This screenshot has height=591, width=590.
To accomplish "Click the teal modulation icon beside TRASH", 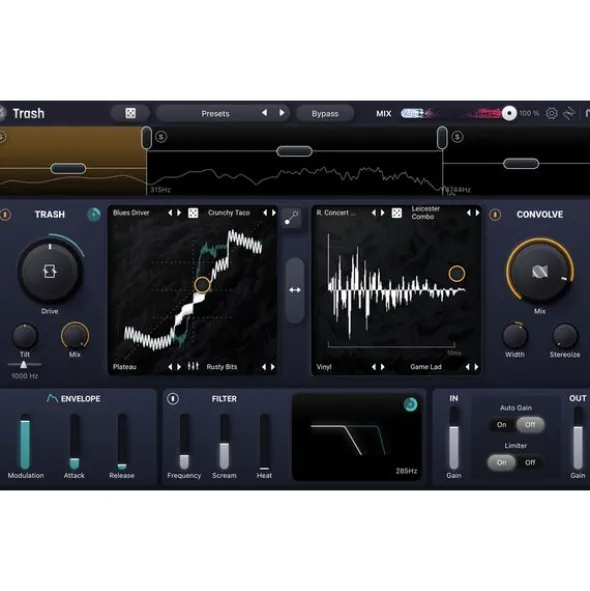I will 94,214.
